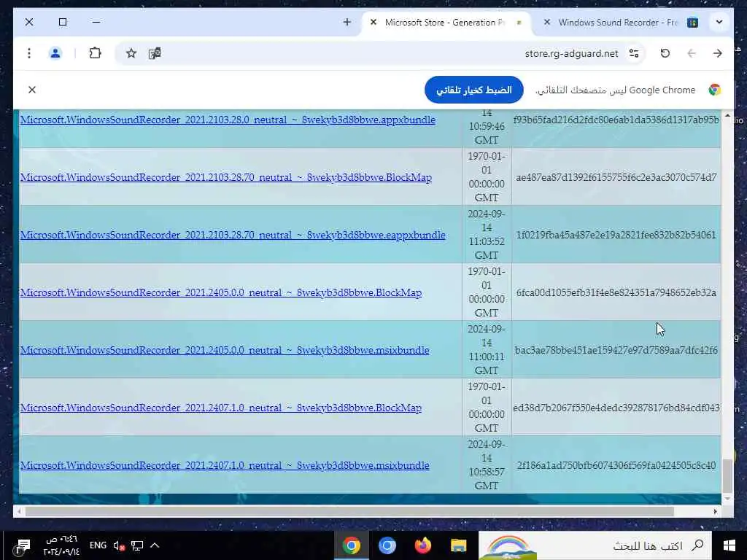Select hash text starting with ed38d7b2067
The width and height of the screenshot is (747, 560).
[616, 408]
